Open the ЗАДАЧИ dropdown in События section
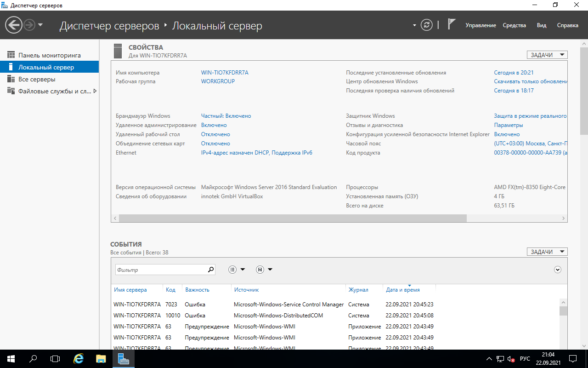Screen dimensions: 588x368 [x=547, y=252]
